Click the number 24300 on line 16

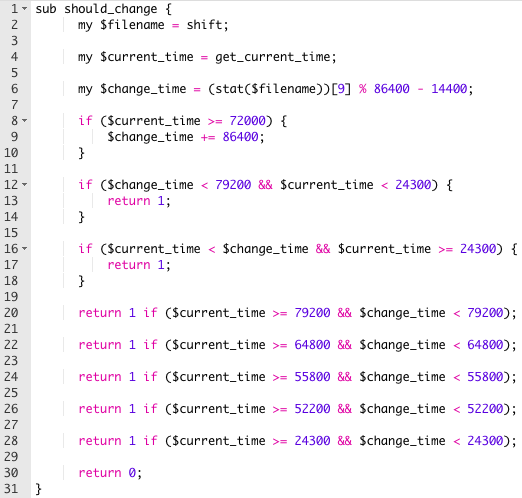click(478, 249)
